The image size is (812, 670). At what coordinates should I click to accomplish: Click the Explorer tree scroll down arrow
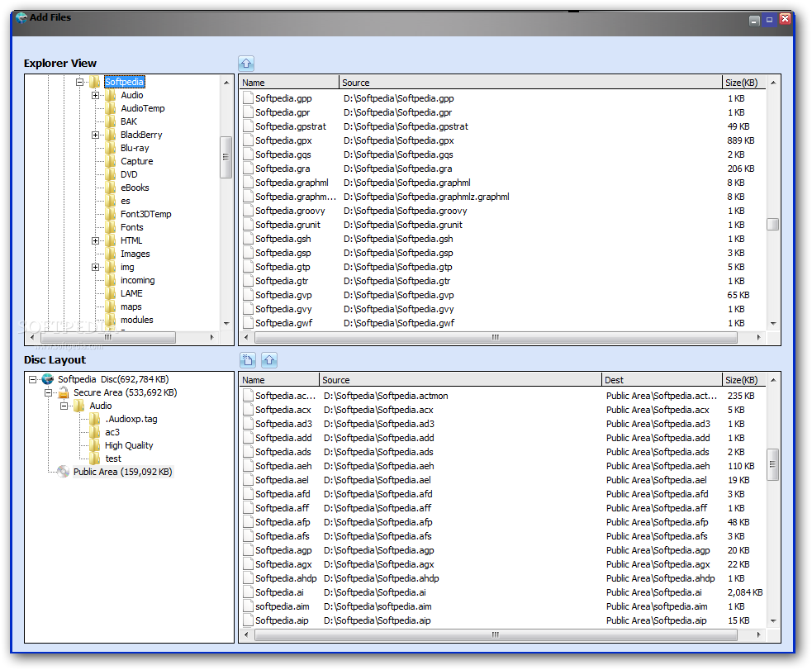pos(226,323)
